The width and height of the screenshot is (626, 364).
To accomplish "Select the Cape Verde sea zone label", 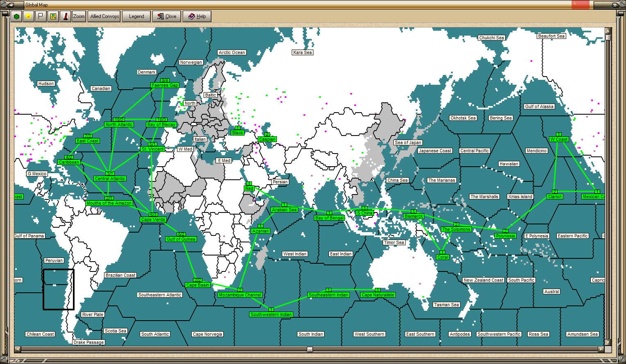I will pos(153,219).
